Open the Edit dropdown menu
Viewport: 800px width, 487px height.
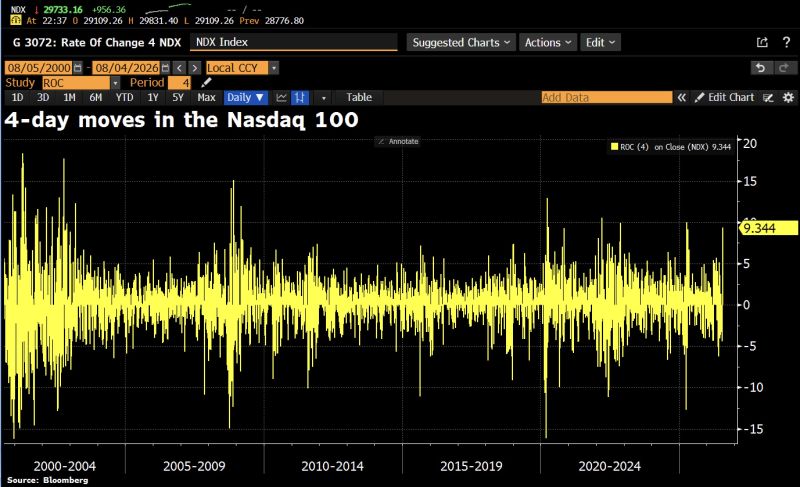[x=600, y=42]
